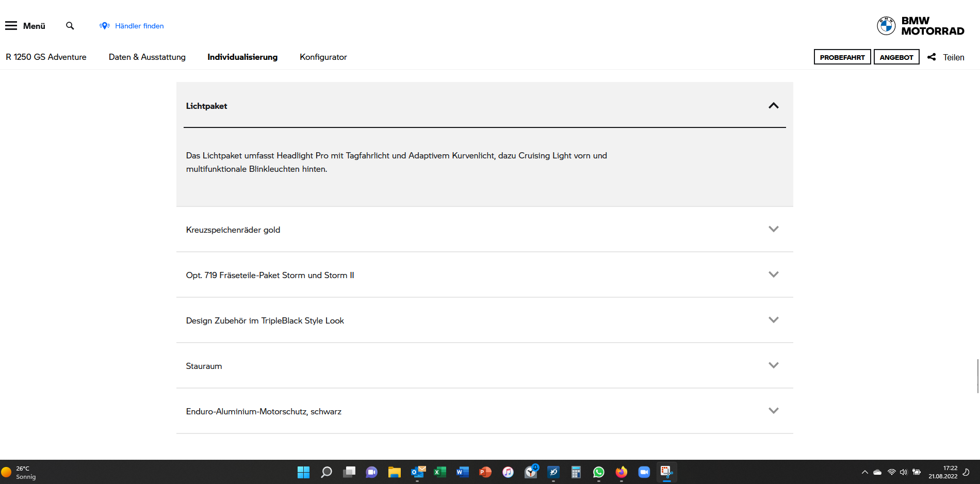Viewport: 980px width, 484px height.
Task: Open the dark blue app left of Calculator
Action: point(553,472)
